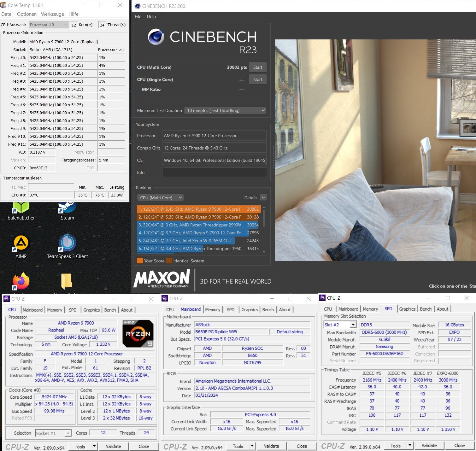
Task: Click Validate in the SPD CPU-Z window
Action: (429, 445)
